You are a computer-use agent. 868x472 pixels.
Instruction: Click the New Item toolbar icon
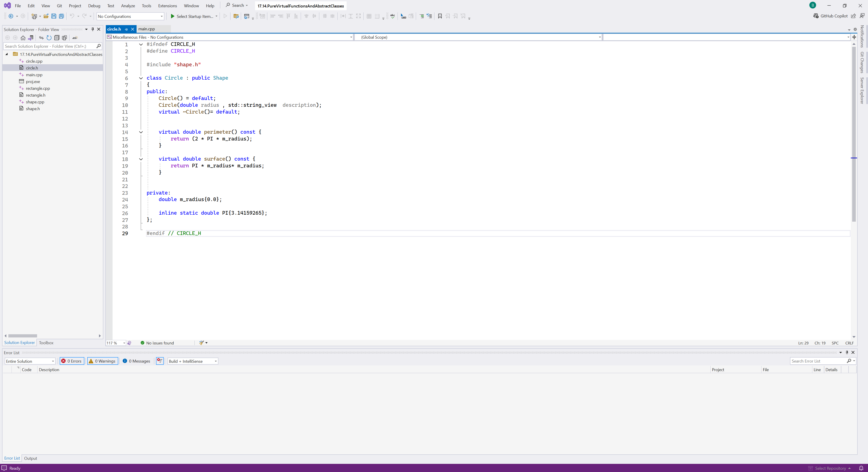34,16
